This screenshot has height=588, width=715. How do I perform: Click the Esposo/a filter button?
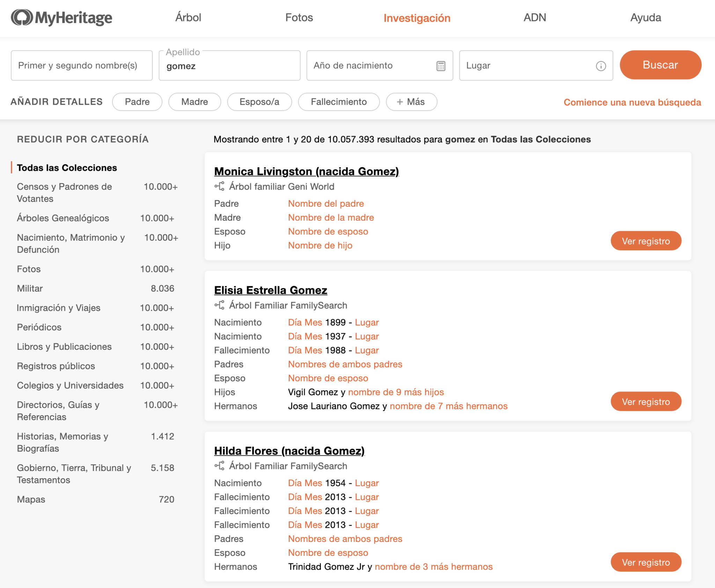point(259,102)
